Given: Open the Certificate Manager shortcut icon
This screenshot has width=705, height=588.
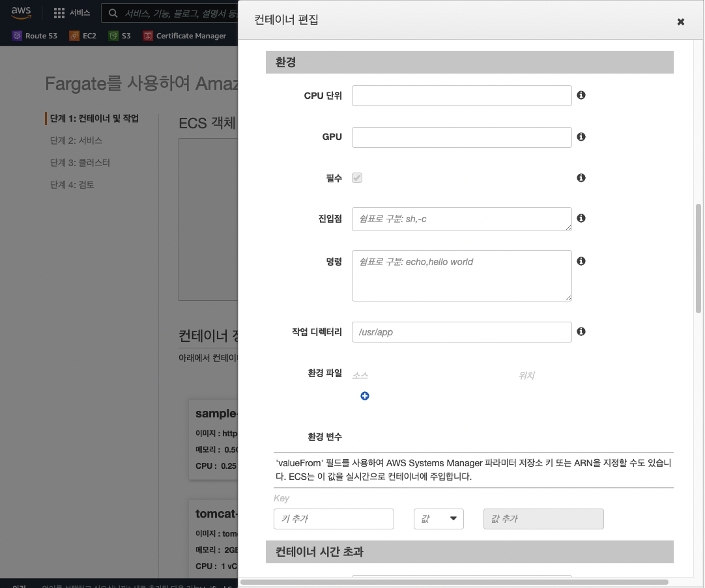Looking at the screenshot, I should tap(148, 36).
